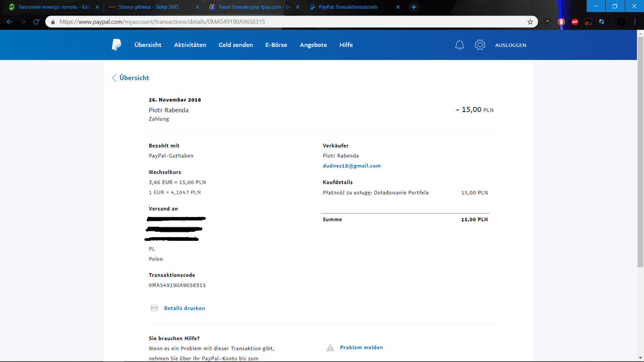Switch to Panel transakcyjny tpay.com tab
Screen dimensions: 644x362
coord(254,7)
